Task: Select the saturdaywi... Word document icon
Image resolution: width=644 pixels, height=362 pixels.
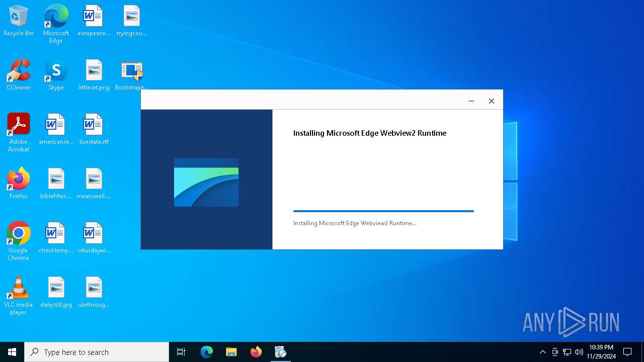Action: (94, 238)
